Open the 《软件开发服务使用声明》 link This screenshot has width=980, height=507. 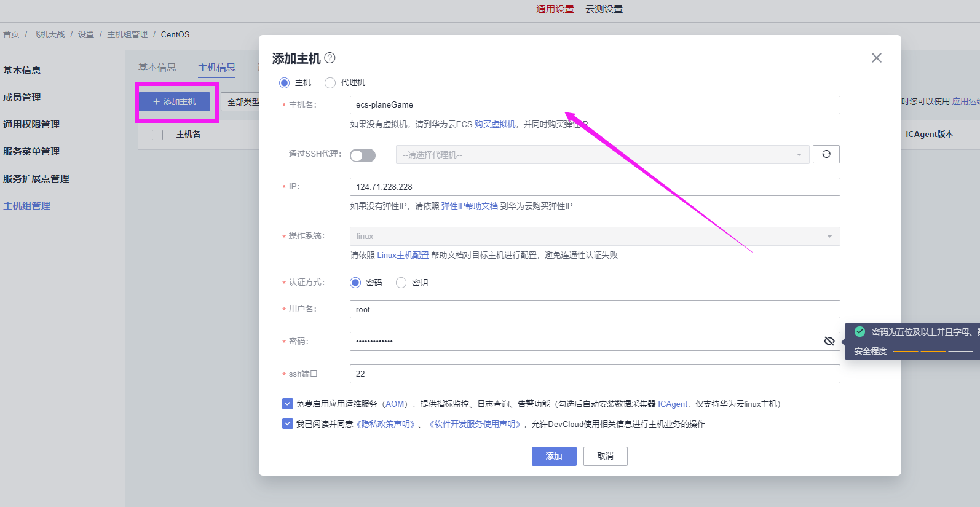tap(475, 424)
